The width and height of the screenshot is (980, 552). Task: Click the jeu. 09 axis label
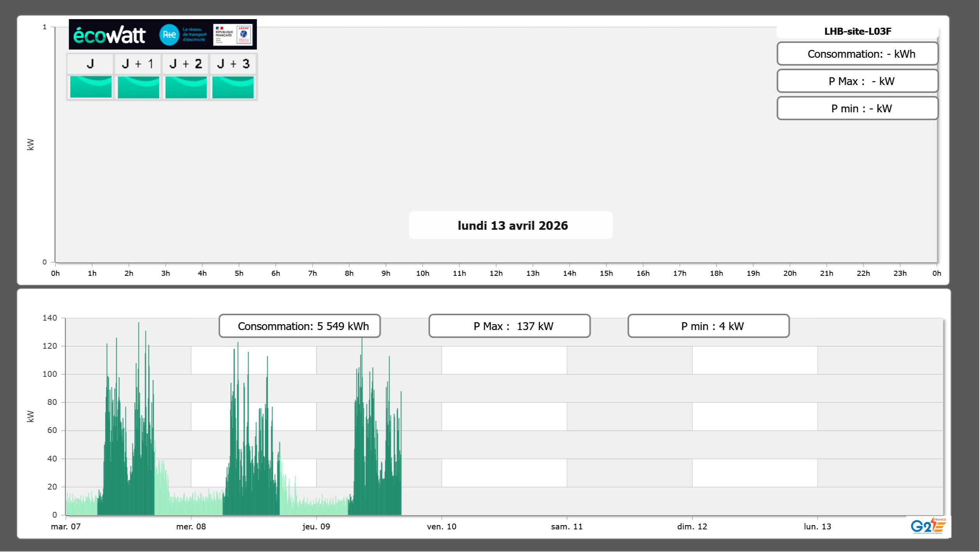click(x=316, y=527)
